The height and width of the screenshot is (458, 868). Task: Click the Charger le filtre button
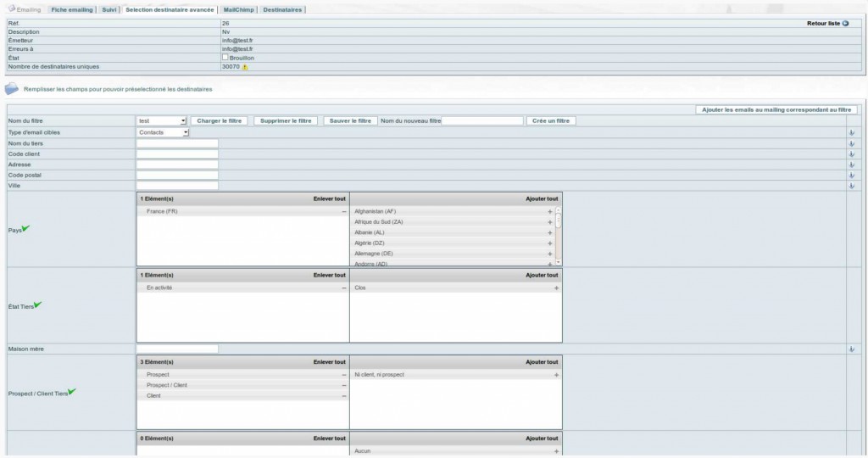pos(220,121)
